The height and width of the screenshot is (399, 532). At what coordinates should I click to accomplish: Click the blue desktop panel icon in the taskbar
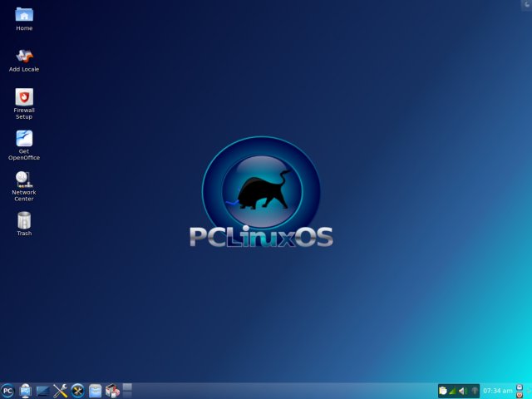(42, 392)
